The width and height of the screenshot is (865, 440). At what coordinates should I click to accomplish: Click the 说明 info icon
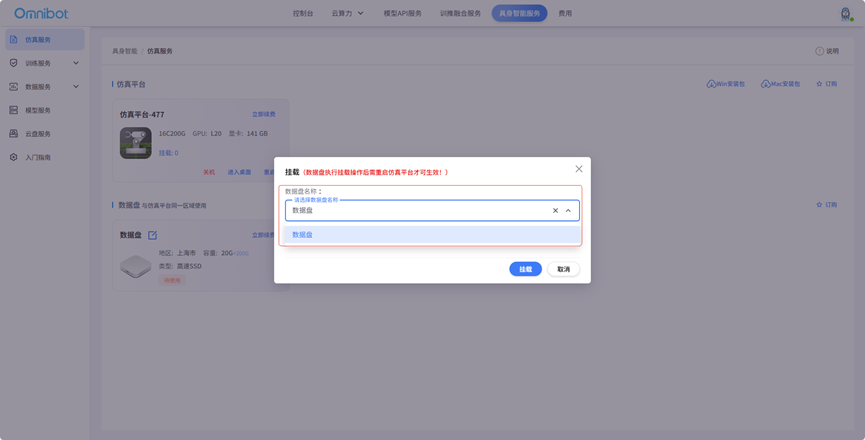click(x=819, y=51)
